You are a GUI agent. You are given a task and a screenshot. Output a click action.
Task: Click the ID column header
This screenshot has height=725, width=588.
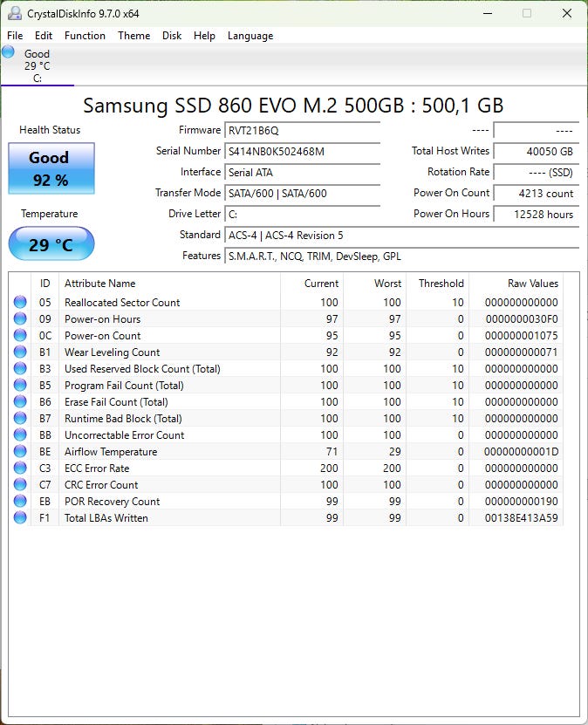tap(44, 283)
